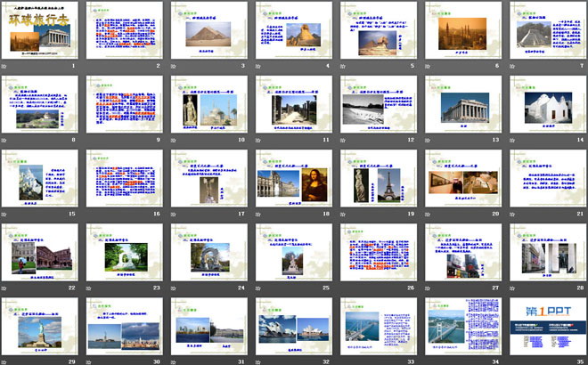Click the animation star icon under slide 12

tap(343, 140)
